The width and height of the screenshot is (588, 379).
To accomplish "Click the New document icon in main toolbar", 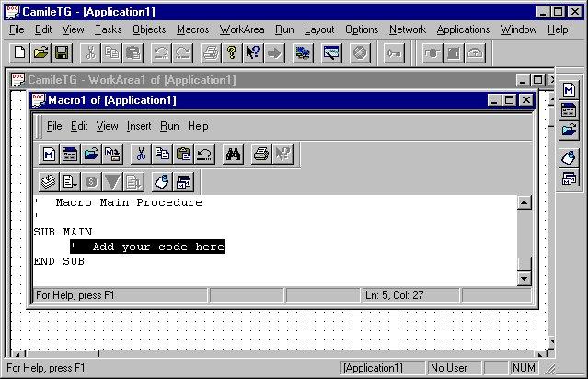I will (x=19, y=52).
